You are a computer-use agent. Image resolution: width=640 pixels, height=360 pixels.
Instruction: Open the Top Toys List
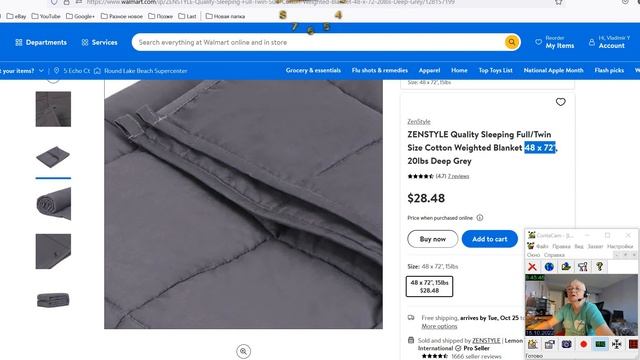[496, 70]
